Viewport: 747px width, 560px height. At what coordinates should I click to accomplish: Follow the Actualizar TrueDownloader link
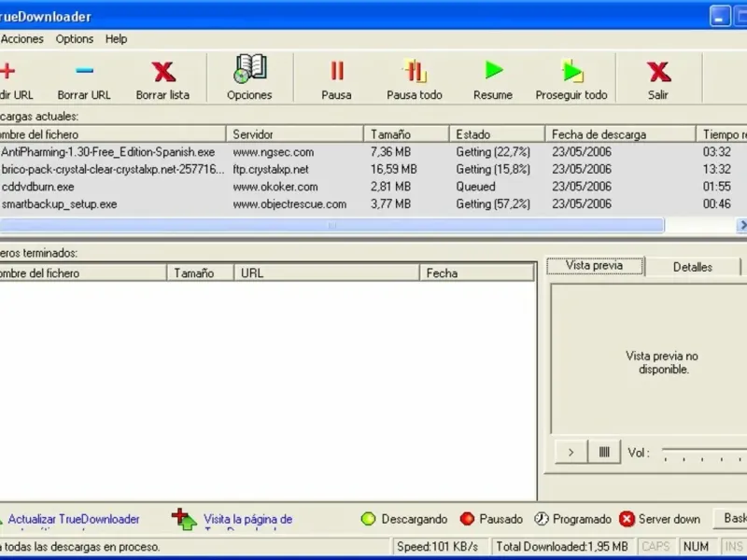pyautogui.click(x=74, y=519)
